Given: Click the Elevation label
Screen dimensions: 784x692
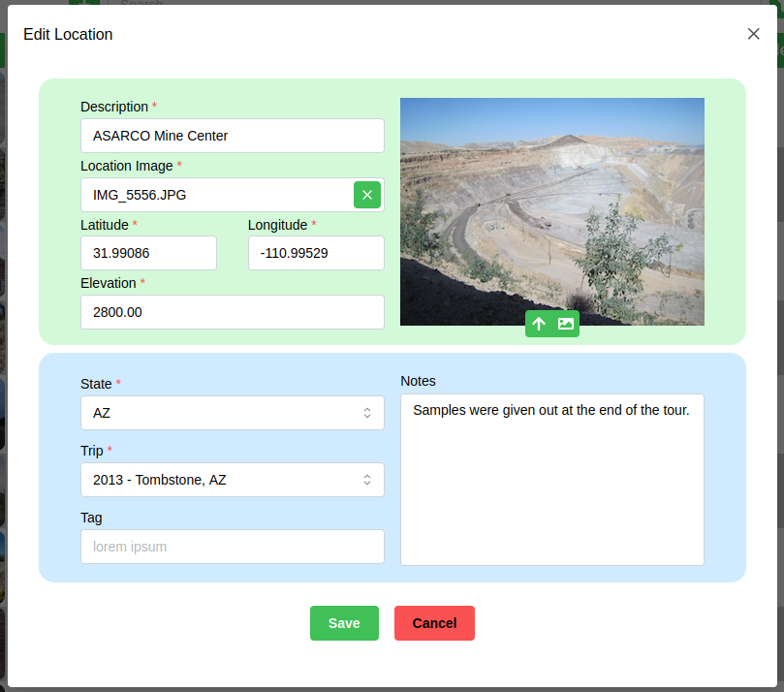Looking at the screenshot, I should [x=108, y=283].
